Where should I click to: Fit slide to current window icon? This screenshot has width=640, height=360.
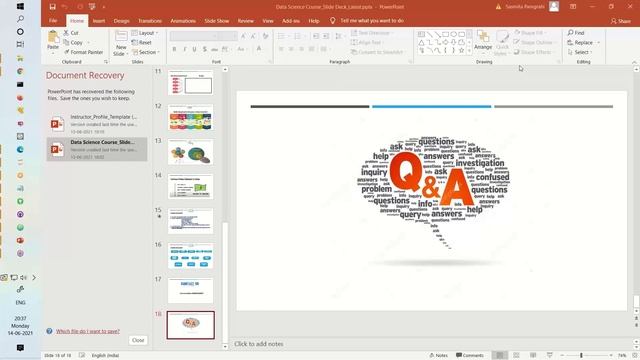[x=635, y=356]
